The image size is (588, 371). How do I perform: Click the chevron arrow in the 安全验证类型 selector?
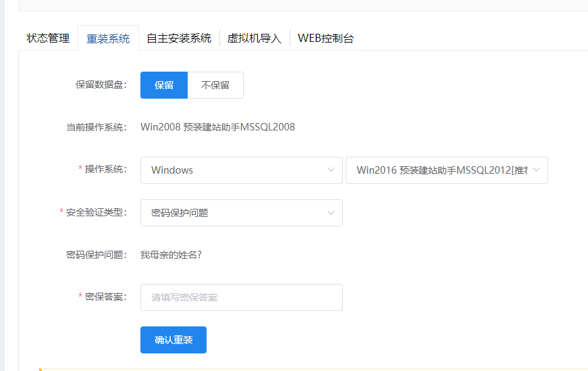[331, 213]
